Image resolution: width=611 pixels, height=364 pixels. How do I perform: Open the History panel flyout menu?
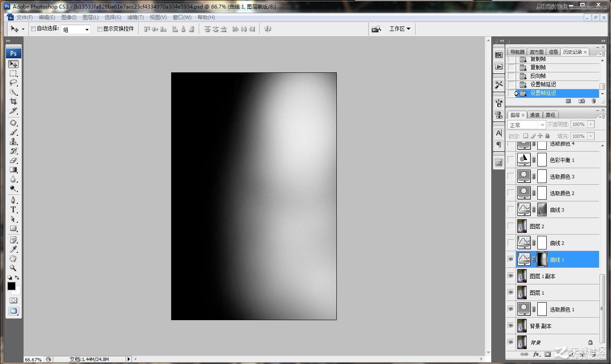point(602,53)
